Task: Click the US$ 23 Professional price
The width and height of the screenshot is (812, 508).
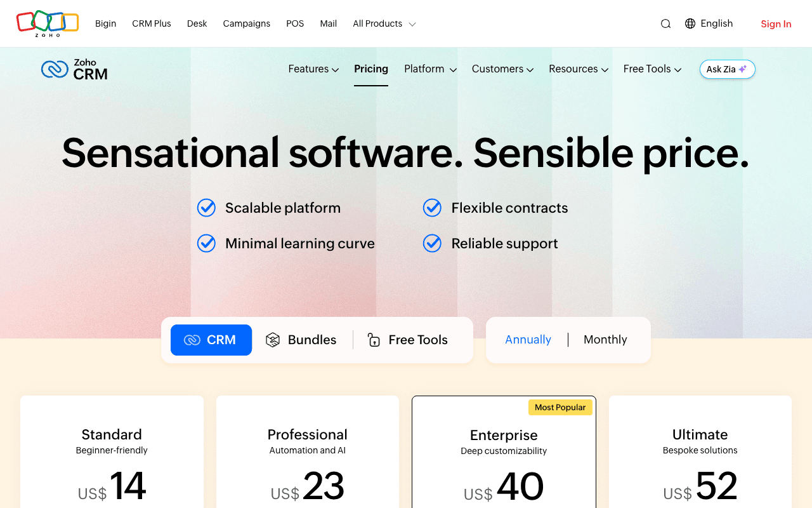Action: coord(307,486)
